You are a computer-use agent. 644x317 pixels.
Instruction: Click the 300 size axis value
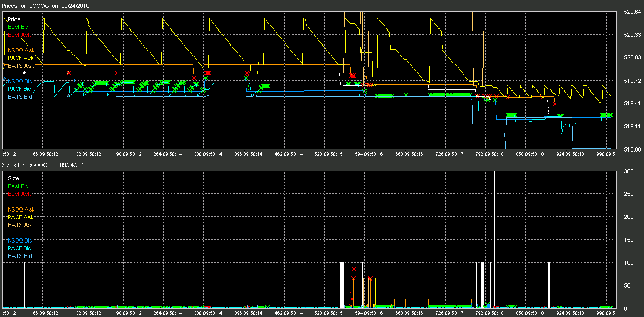629,172
